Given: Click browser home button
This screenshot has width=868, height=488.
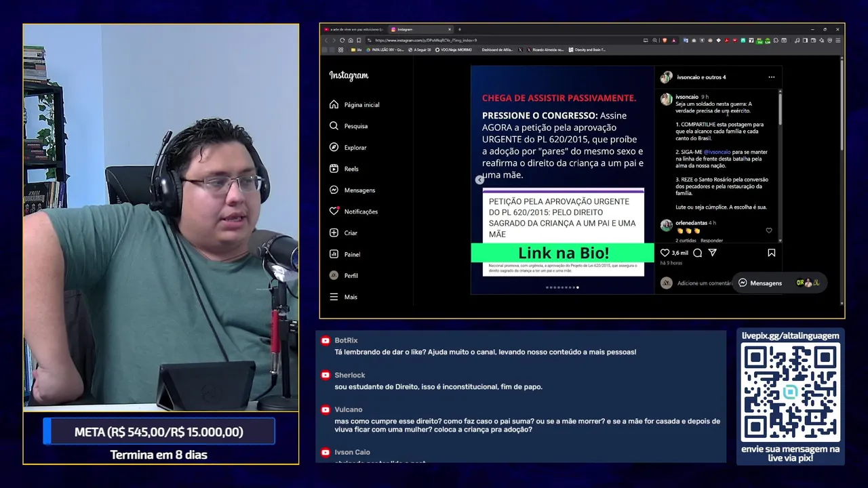Looking at the screenshot, I should point(350,40).
